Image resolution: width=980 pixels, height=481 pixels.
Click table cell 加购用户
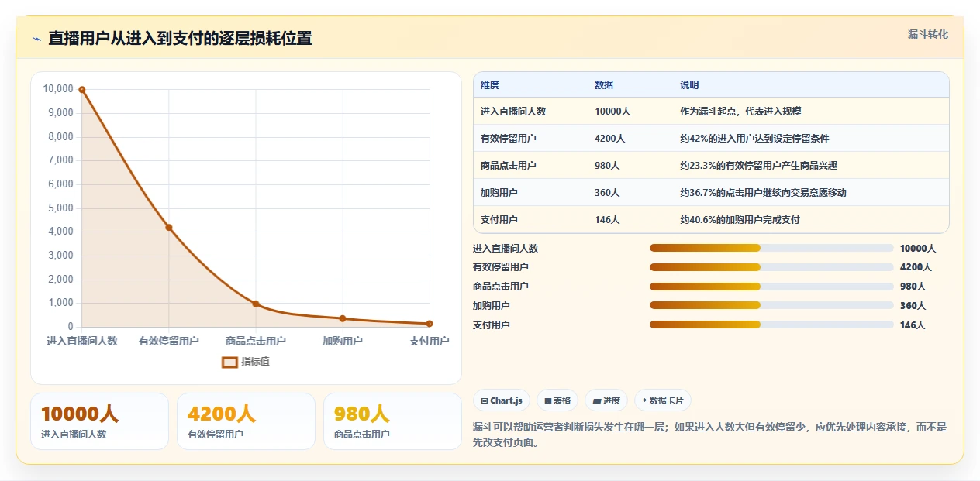[499, 192]
